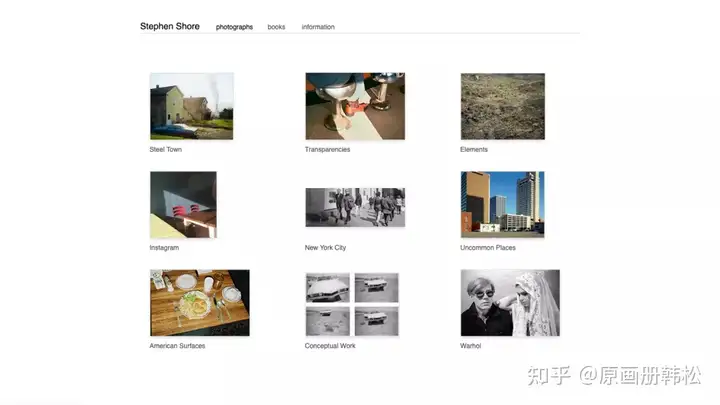Open the Instagram thumbnail image

click(x=183, y=205)
